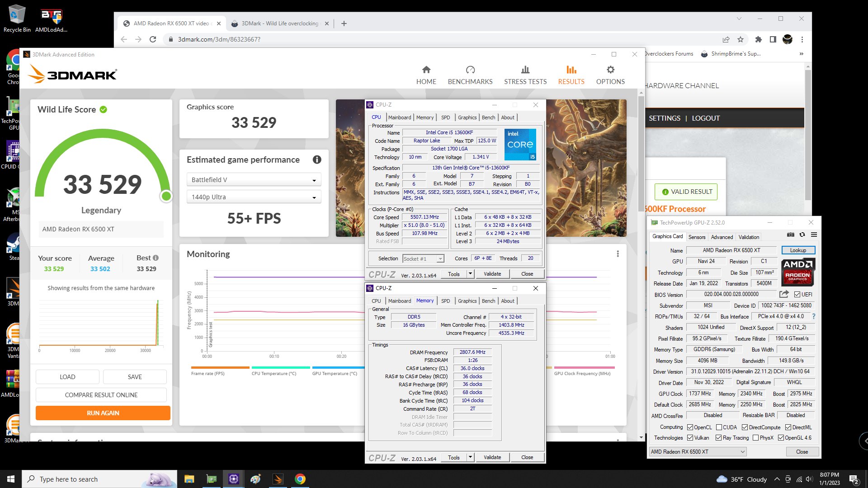Toggle the PhysX checkbox

tap(755, 437)
